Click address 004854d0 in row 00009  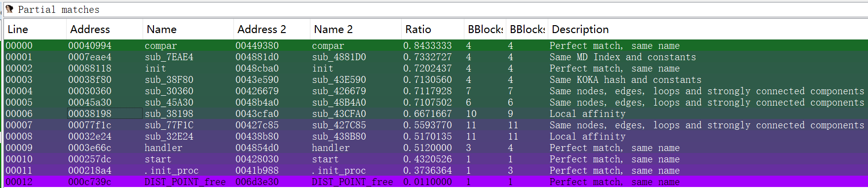coord(257,148)
